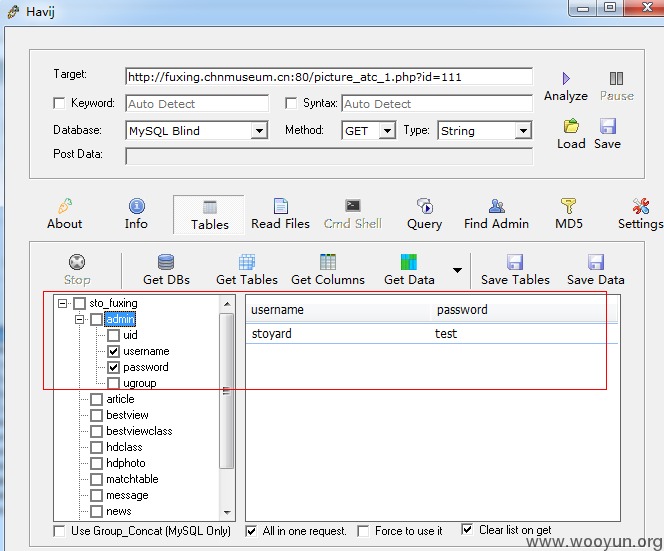Screen dimensions: 664x551
Task: Click the Save Data icon
Action: [x=595, y=262]
